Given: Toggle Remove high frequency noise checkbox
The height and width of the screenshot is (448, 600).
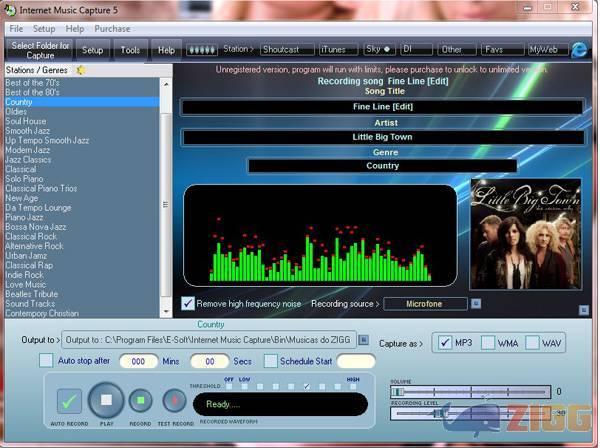Looking at the screenshot, I should click(188, 303).
